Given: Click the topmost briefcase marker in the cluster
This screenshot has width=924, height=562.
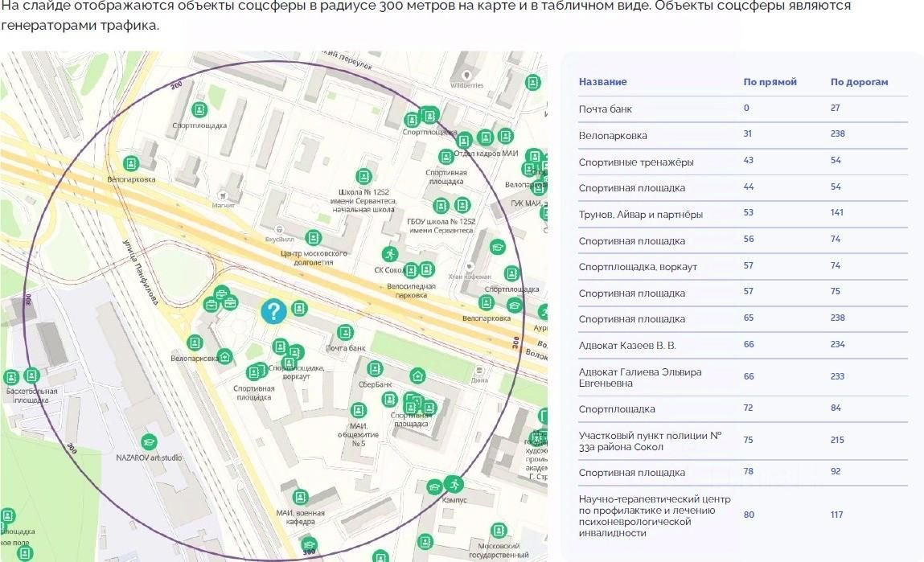Looking at the screenshot, I should tap(222, 293).
